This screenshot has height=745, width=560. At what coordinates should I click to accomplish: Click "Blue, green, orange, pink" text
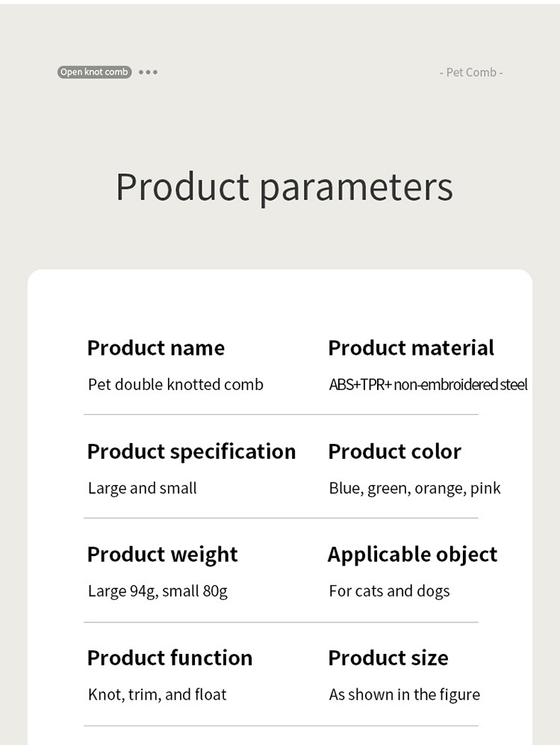(x=414, y=489)
